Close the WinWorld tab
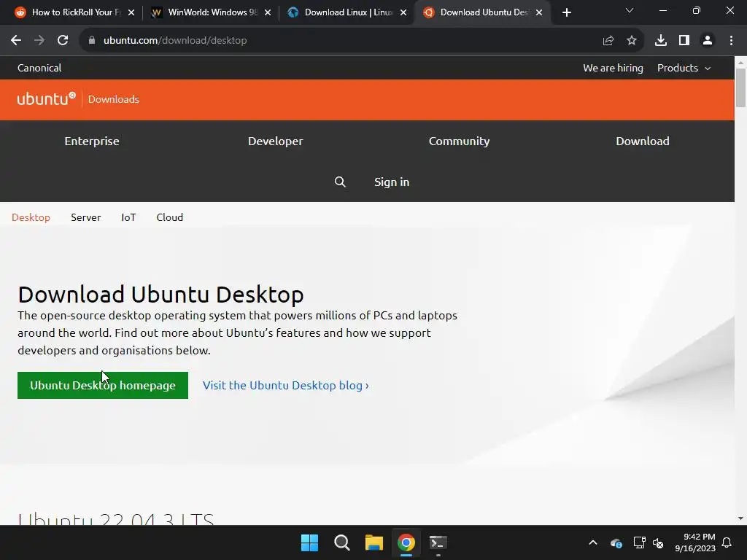The image size is (747, 560). 268,12
